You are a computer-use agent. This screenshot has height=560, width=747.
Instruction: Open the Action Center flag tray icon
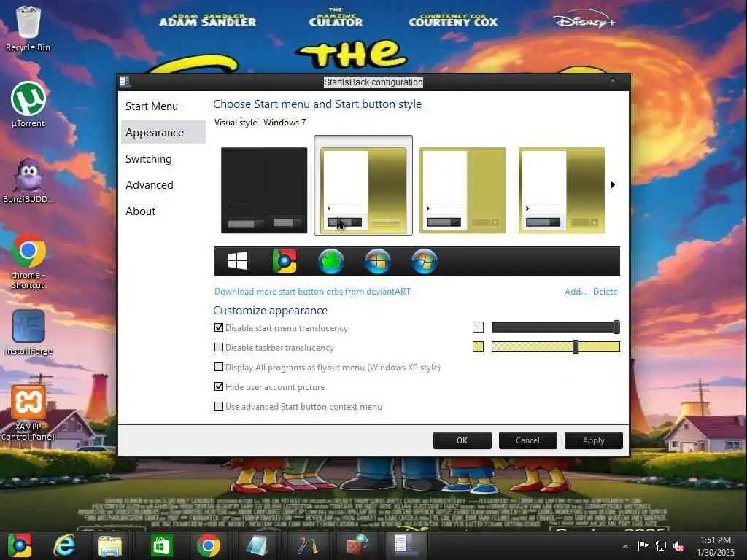(643, 545)
